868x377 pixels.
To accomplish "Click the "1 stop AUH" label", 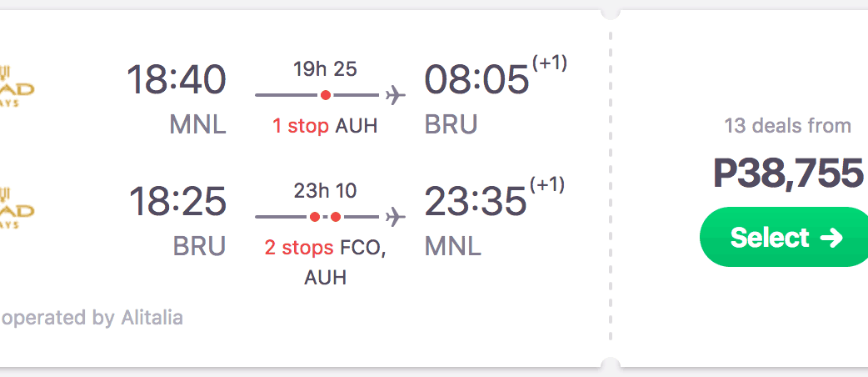I will (325, 126).
